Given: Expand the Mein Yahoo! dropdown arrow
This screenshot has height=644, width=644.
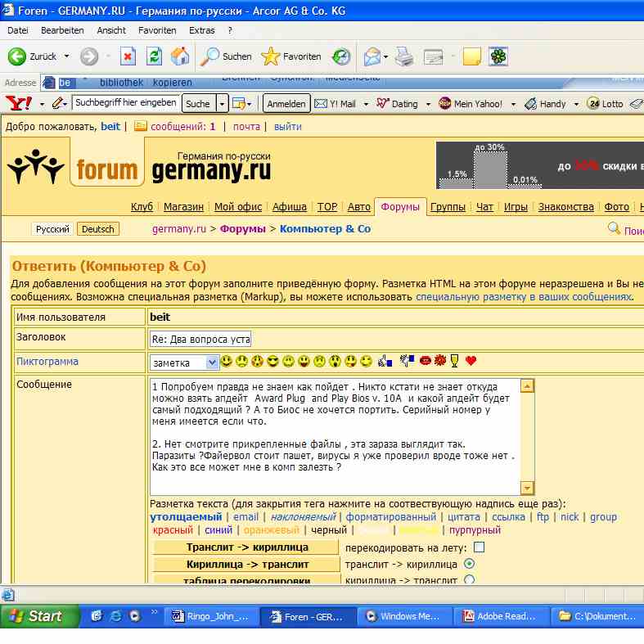Looking at the screenshot, I should [513, 104].
